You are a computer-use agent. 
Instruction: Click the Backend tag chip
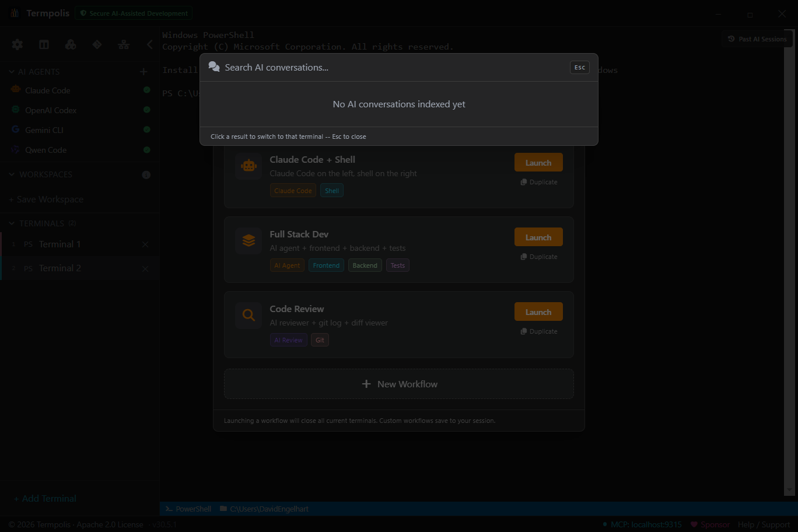coord(365,265)
